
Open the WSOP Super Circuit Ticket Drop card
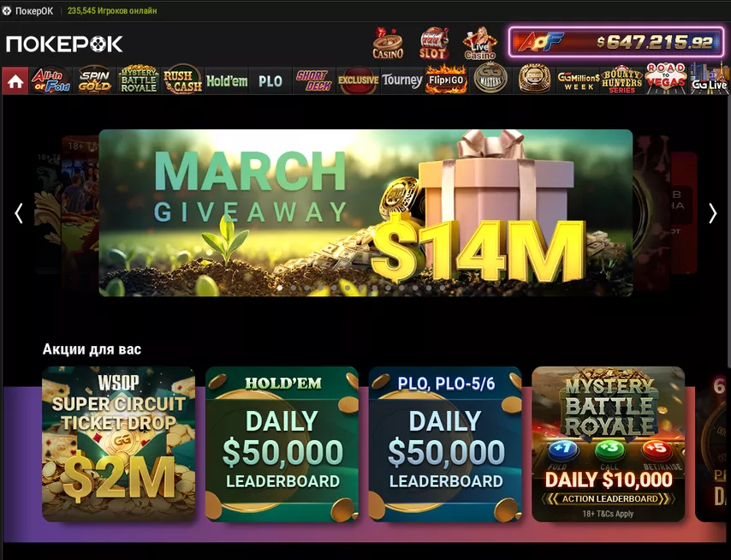119,444
